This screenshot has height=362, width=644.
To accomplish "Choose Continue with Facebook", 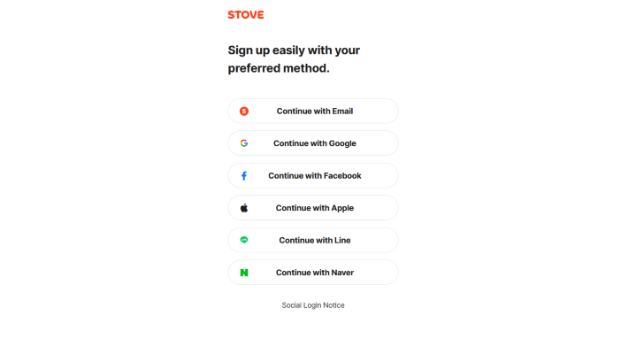I will click(x=314, y=176).
